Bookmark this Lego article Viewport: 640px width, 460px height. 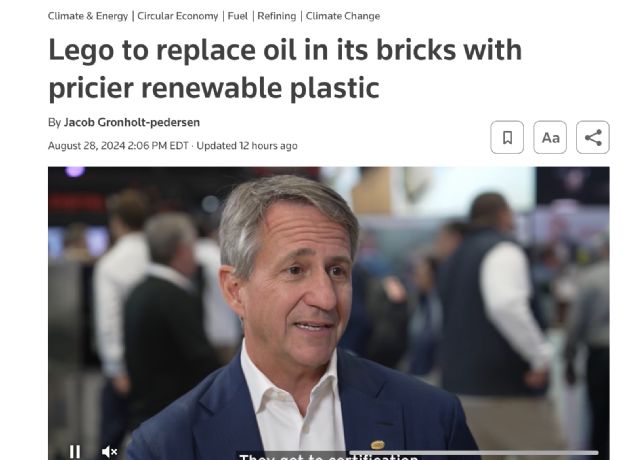tap(507, 138)
